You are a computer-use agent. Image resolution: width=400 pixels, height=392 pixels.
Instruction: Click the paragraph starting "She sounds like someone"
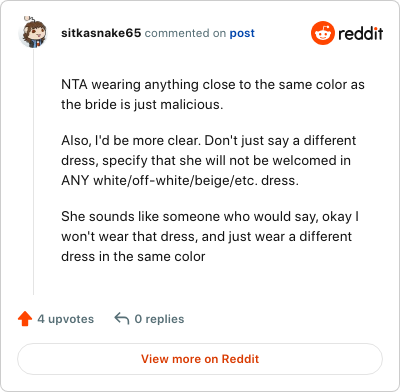tap(210, 236)
